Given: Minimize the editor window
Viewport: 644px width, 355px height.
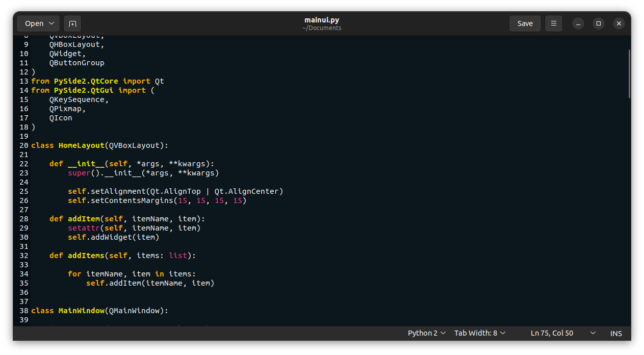Looking at the screenshot, I should tap(578, 23).
